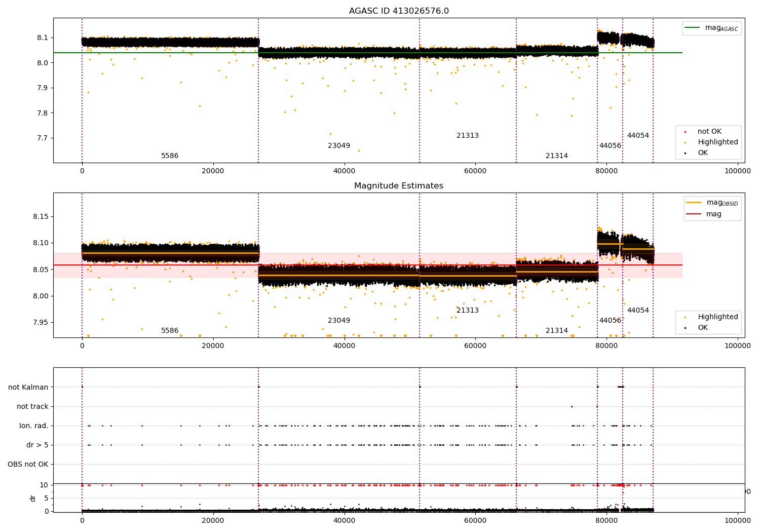760x532 pixels.
Task: Click obsid label 21313 in the AGASC plot
Action: pos(468,136)
